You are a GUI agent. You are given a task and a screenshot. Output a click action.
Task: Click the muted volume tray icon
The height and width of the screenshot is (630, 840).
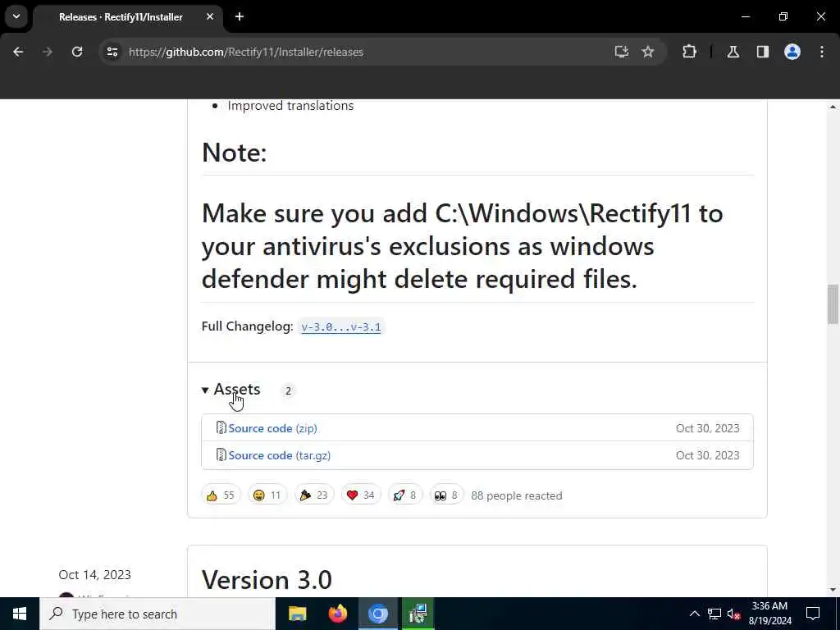[734, 614]
